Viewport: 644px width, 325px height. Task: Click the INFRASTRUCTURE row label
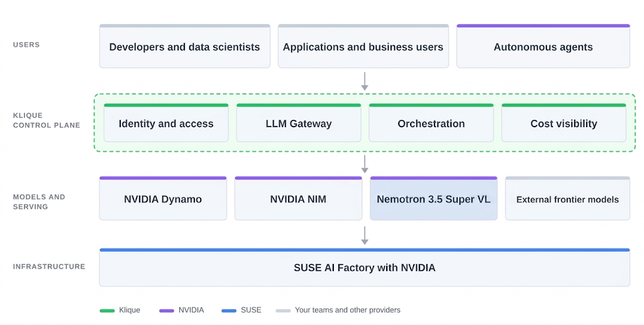(x=49, y=266)
